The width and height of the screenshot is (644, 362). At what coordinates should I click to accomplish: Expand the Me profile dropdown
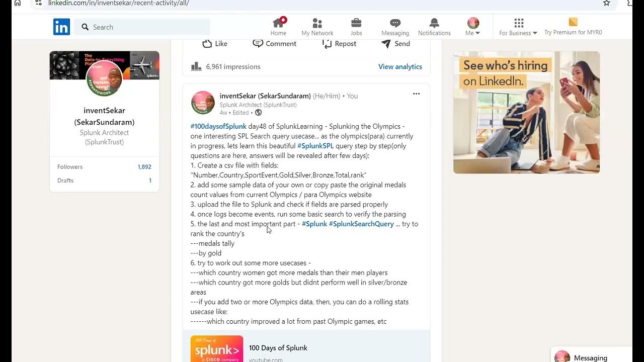point(473,27)
